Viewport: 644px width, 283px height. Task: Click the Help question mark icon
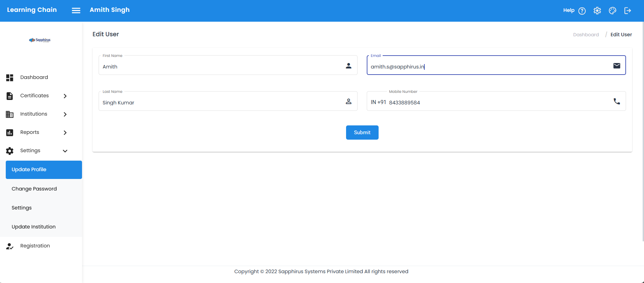582,11
